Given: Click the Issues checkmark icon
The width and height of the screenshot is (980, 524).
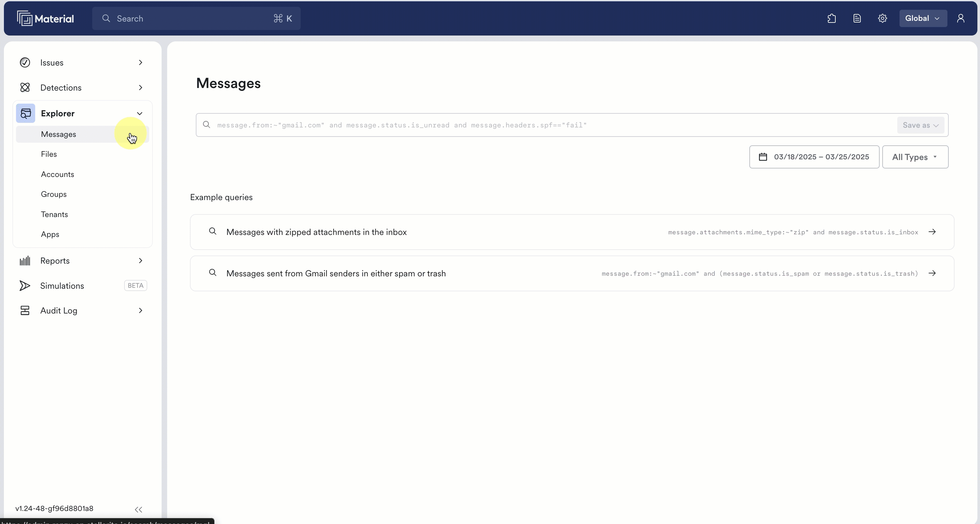Looking at the screenshot, I should tap(25, 63).
